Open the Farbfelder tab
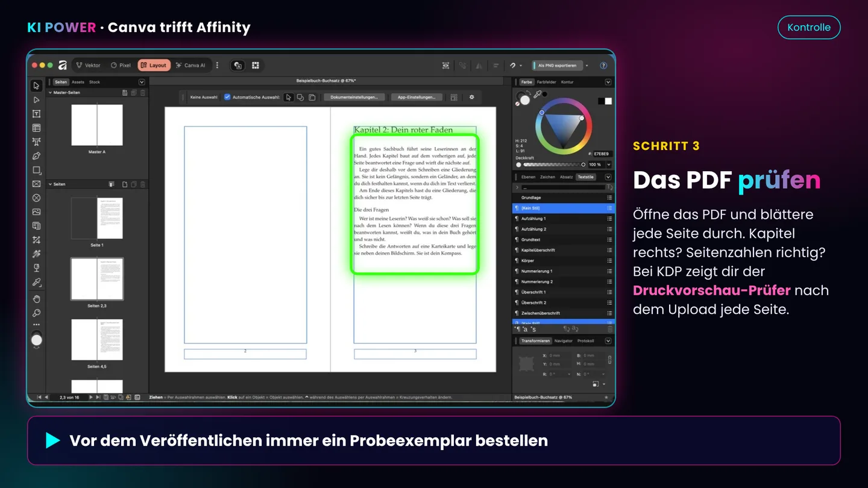Screen dimensions: 868x488 click(547, 82)
